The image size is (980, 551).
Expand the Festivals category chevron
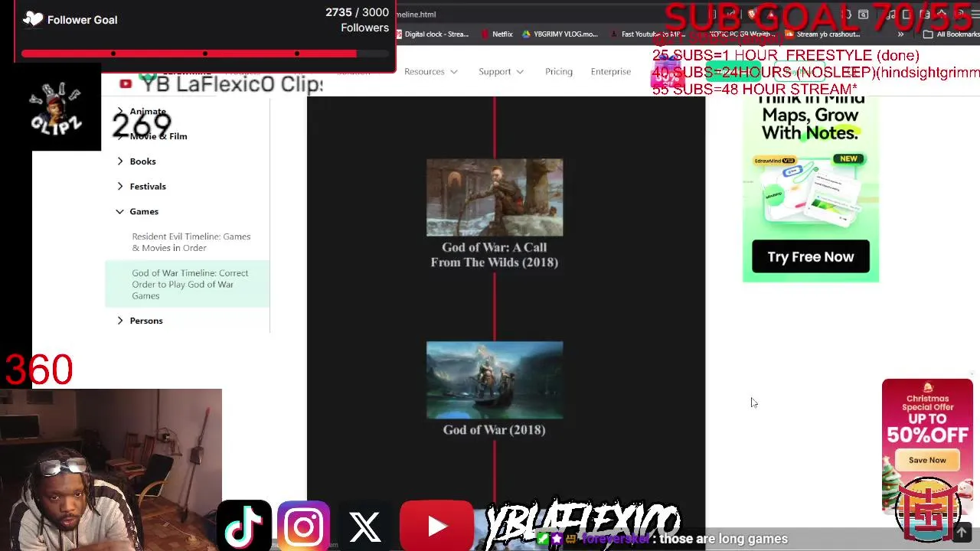[120, 187]
